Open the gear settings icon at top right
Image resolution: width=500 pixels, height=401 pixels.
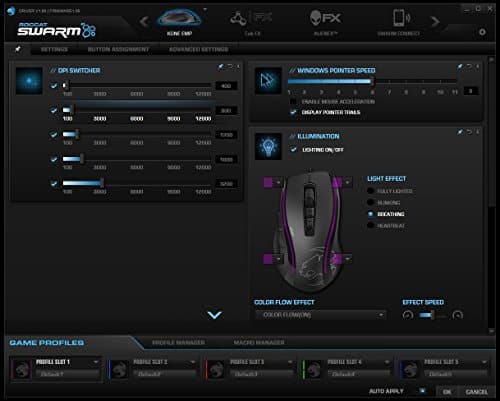click(482, 32)
